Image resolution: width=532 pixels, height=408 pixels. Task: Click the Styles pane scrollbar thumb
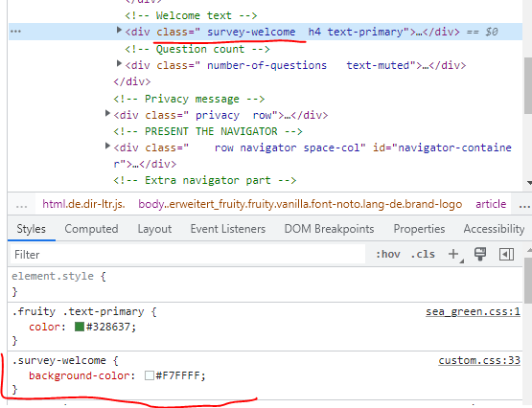coord(528,281)
